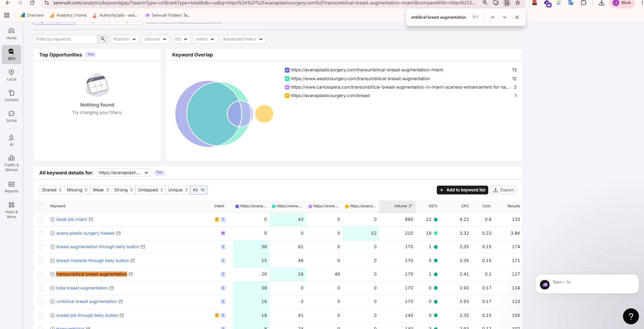Toggle avanaplasticsurgery transumbilical URL checkbox in overlap
Image resolution: width=644 pixels, height=329 pixels.
[x=287, y=70]
